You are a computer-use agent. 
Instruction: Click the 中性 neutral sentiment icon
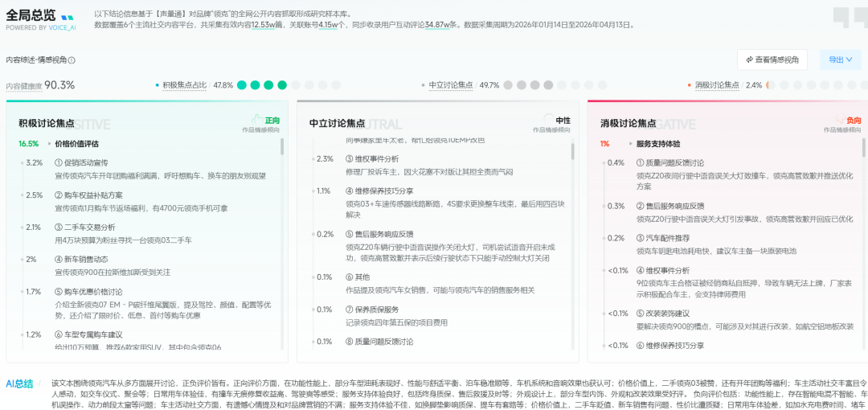pos(549,119)
